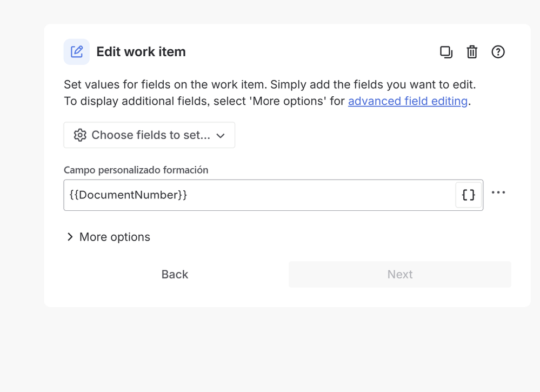Viewport: 540px width, 392px height.
Task: Open the three-dots field options menu
Action: pos(498,192)
